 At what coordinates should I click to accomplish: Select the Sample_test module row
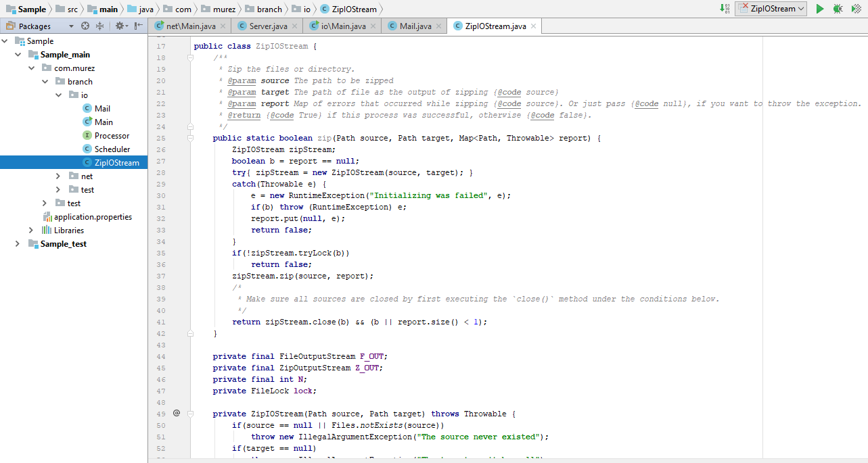pos(74,244)
